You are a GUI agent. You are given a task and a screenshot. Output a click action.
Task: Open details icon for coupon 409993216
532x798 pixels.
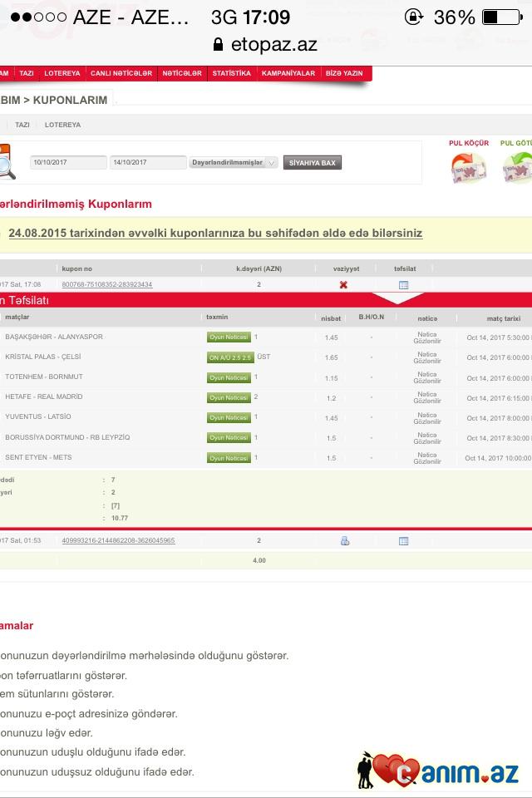403,540
